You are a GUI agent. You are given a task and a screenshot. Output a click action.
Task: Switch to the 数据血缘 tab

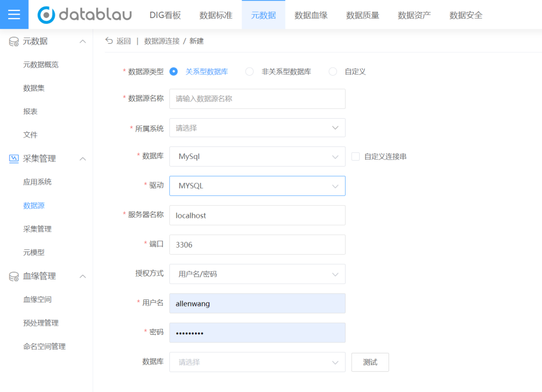(311, 15)
